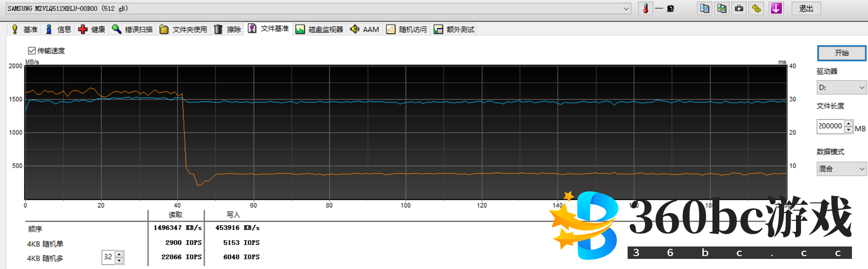Click the camera save screenshot icon
This screenshot has width=868, height=269.
[739, 9]
